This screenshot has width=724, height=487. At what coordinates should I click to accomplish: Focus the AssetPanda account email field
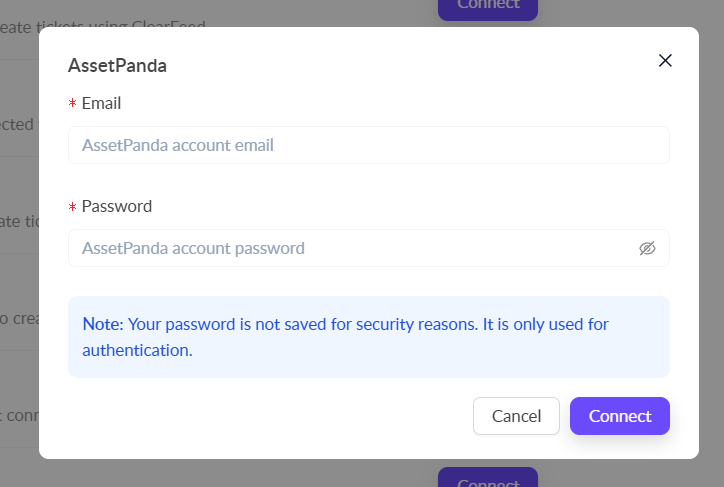[x=368, y=145]
